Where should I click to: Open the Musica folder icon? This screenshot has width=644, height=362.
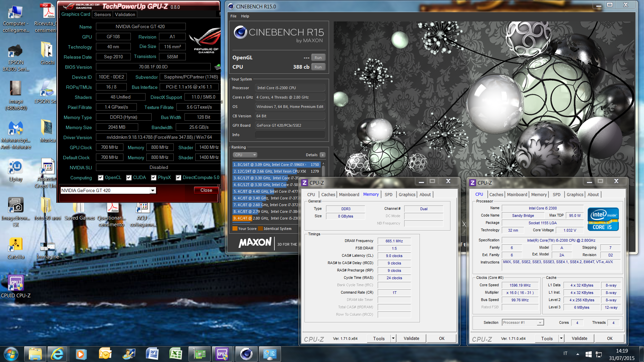47,131
